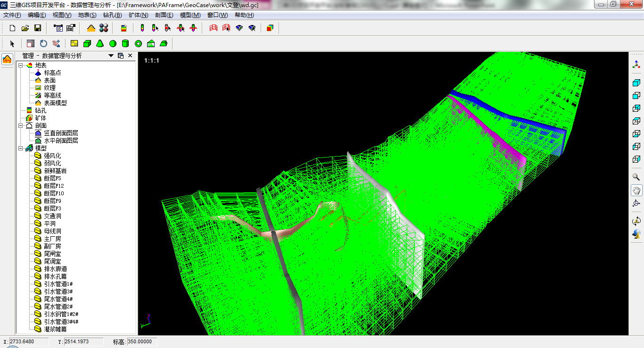Viewport: 644px width, 348px height.
Task: Select 等高线 in the tree
Action: pyautogui.click(x=52, y=95)
